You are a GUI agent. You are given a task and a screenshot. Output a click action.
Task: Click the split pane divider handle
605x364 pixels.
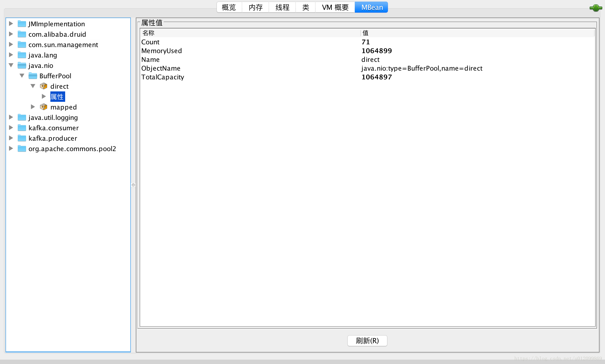pos(133,185)
